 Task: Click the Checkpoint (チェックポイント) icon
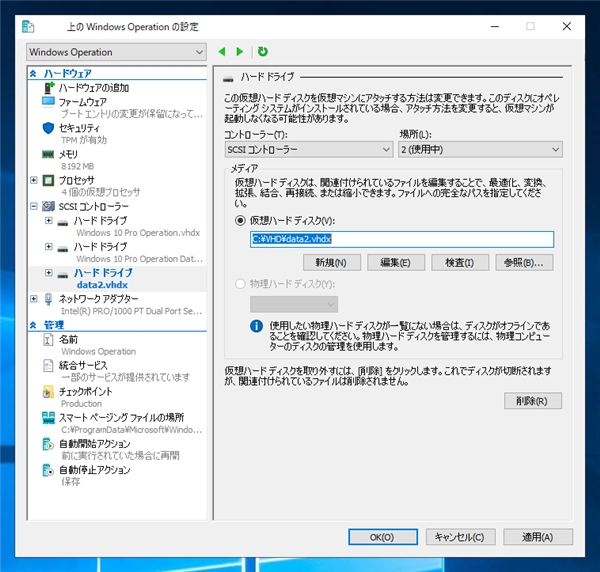coord(48,391)
